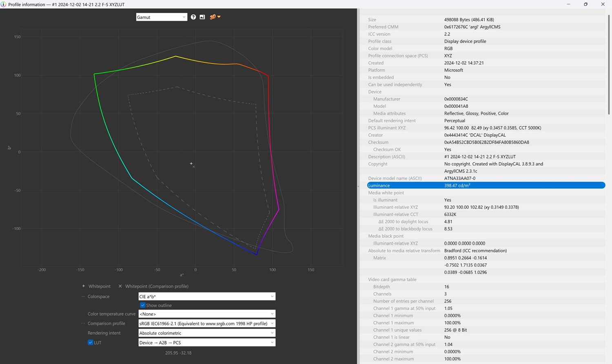612x364 pixels.
Task: Click the '8.53' blackbody locus value
Action: 448,229
